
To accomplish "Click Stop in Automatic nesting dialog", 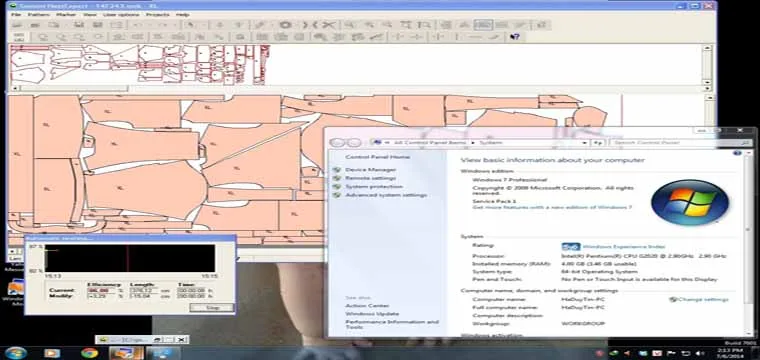I will click(x=212, y=308).
